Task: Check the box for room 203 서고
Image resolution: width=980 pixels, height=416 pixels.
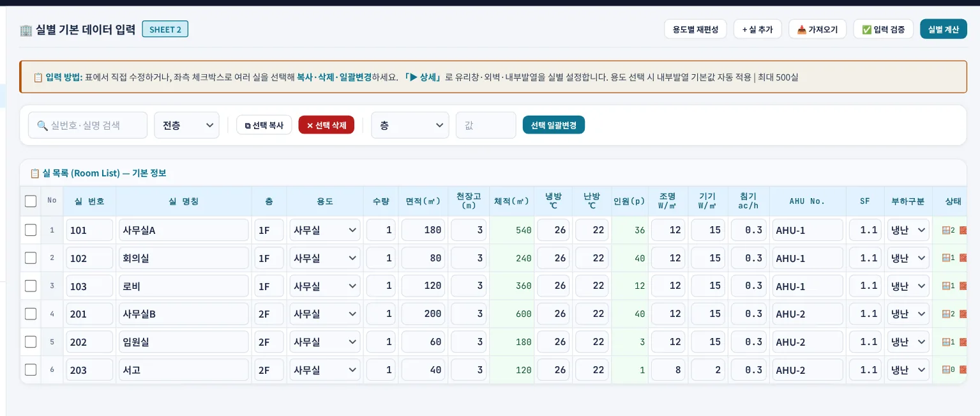Action: [31, 370]
